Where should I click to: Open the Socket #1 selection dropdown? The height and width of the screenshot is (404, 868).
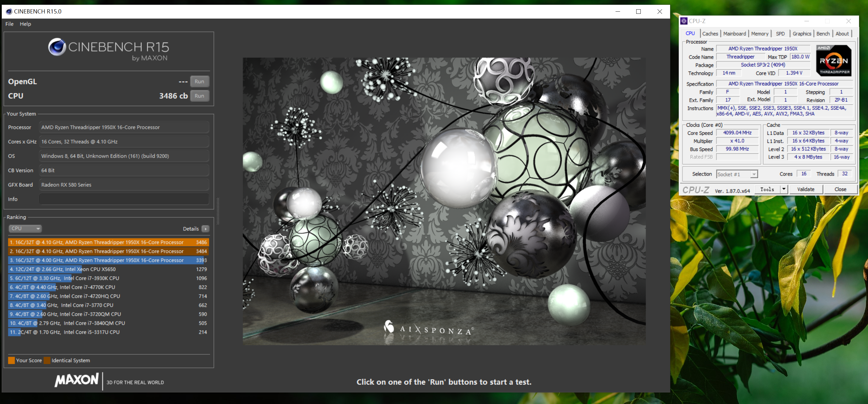coord(737,174)
